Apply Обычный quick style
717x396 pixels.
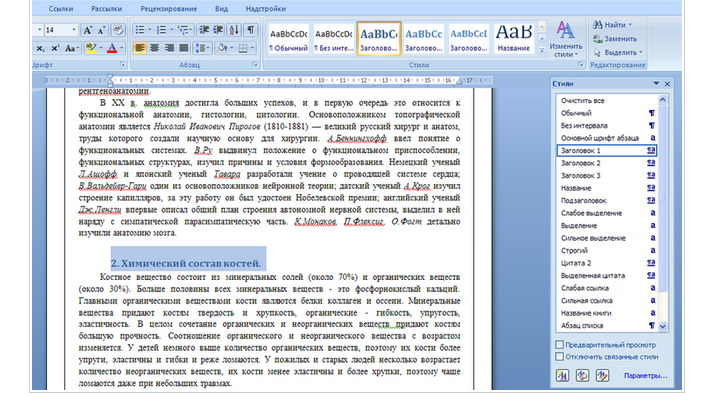coord(289,38)
